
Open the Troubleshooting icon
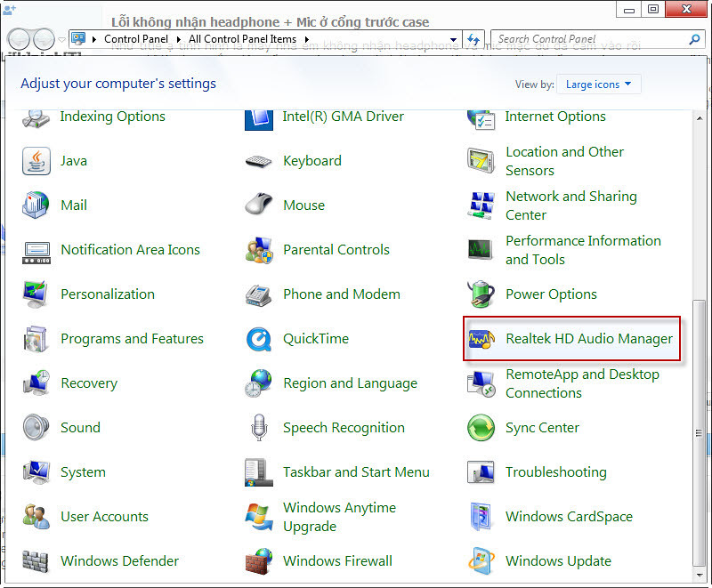click(x=481, y=472)
